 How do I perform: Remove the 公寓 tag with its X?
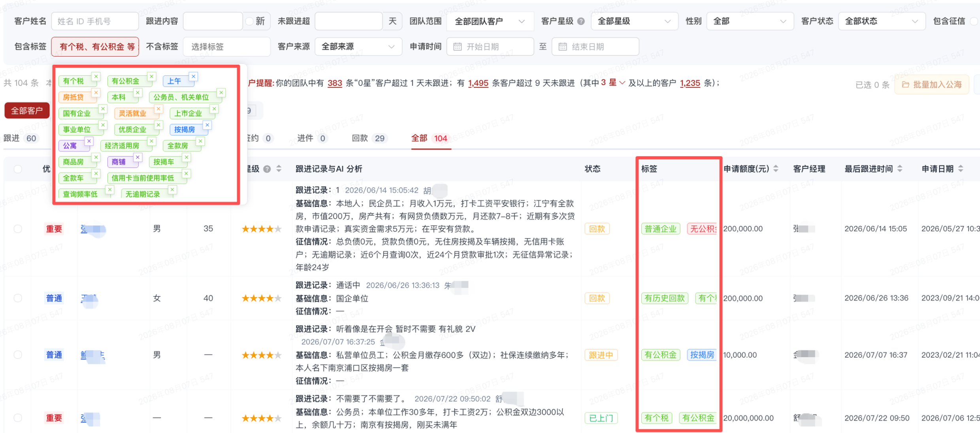click(89, 141)
